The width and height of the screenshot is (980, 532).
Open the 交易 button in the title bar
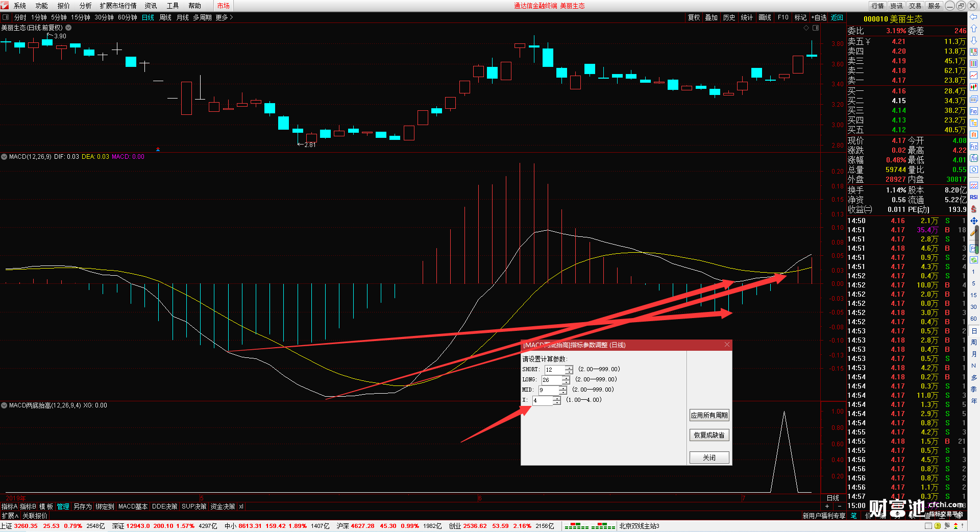pos(915,6)
